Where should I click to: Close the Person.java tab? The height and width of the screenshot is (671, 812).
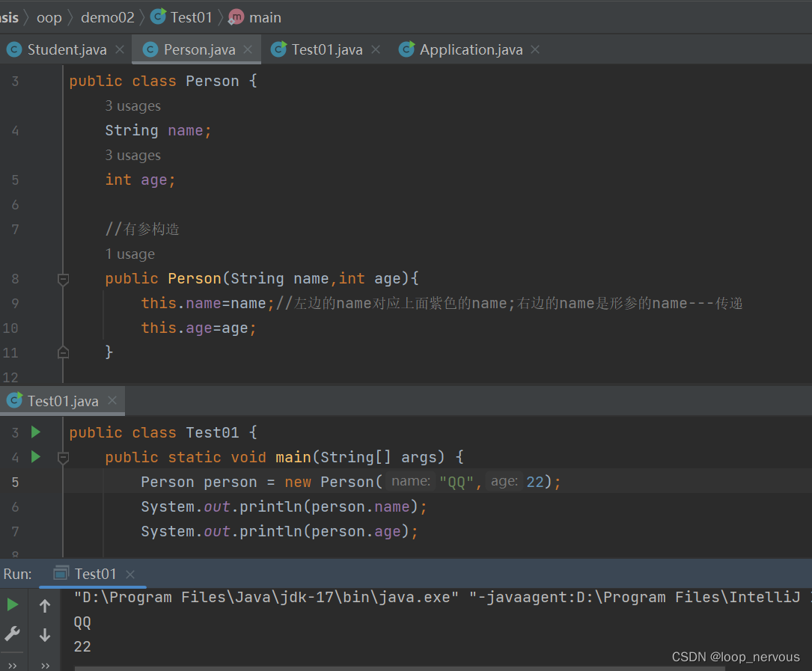[x=248, y=49]
